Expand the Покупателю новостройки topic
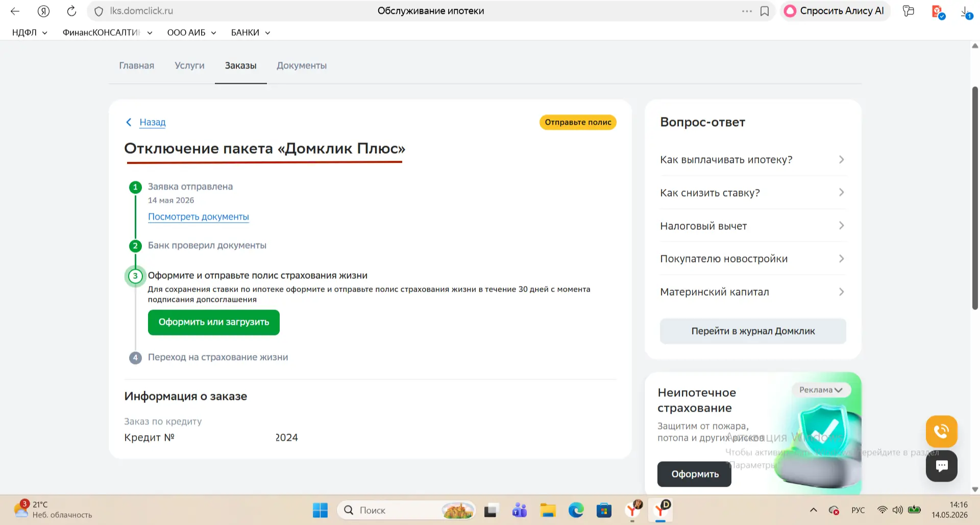The image size is (980, 525). coord(753,259)
